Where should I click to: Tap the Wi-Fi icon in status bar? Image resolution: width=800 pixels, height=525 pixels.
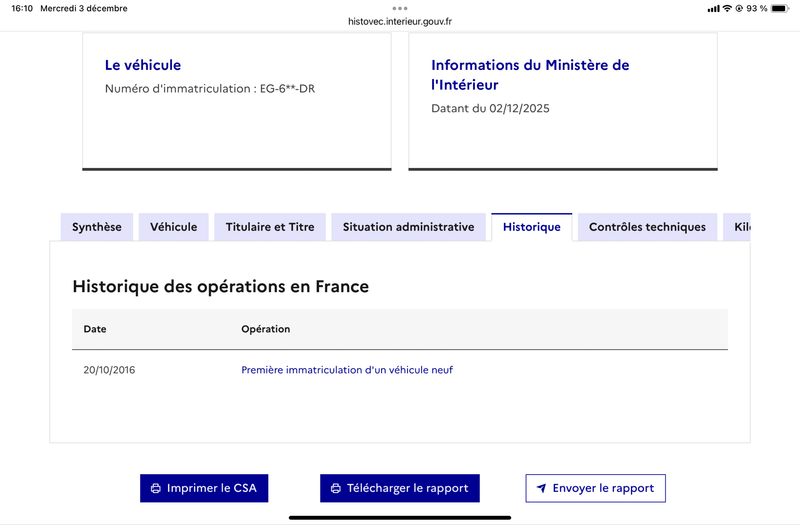[x=727, y=8]
